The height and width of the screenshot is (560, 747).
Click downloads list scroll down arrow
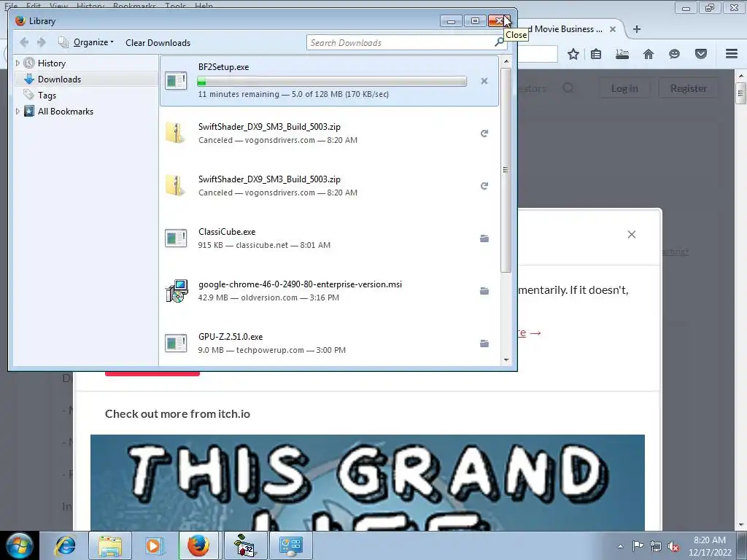click(506, 360)
